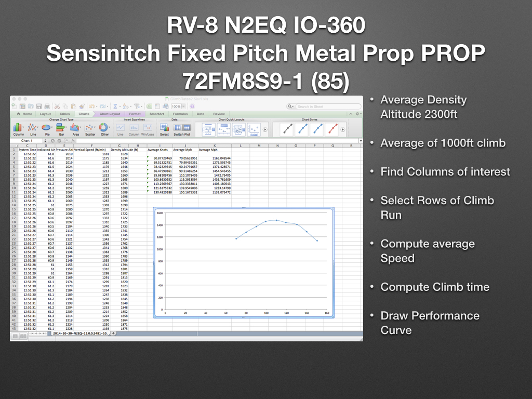Expand the Chart Styles gallery arrow
Image resolution: width=532 pixels, height=399 pixels.
[343, 128]
